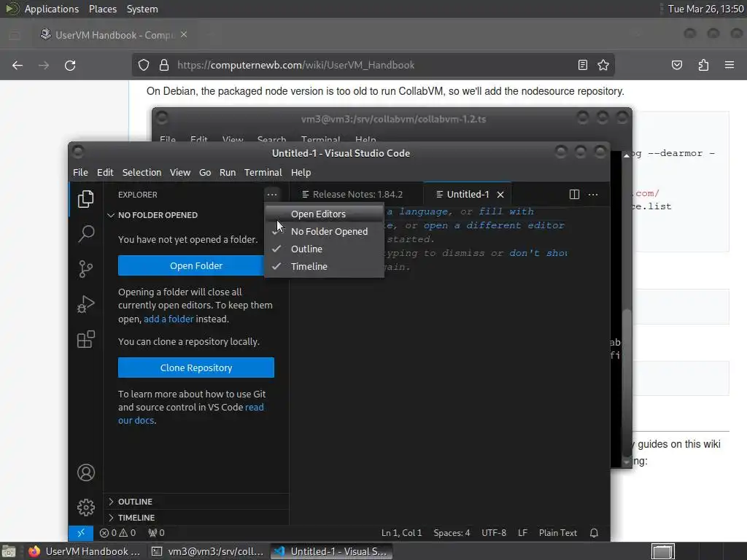Viewport: 747px width, 560px height.
Task: Click the remote window indicator in status bar
Action: 81,533
